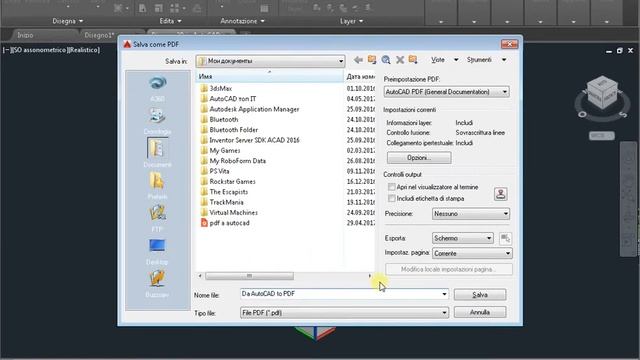Select Inventor Server SDK ACAD 2016 folder
Viewport: 640px width, 360px height.
click(250, 140)
